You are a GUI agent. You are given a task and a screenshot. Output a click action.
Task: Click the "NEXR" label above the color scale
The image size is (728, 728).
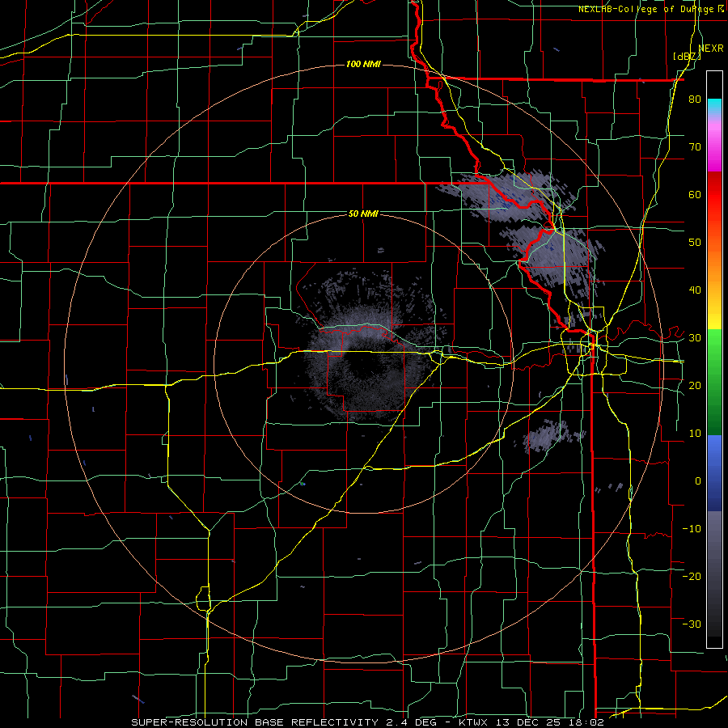pos(711,49)
